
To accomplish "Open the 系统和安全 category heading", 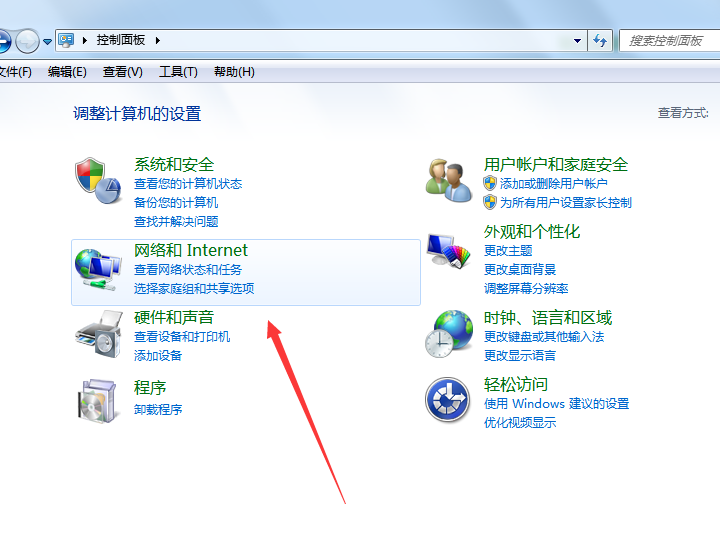I will pos(174,164).
